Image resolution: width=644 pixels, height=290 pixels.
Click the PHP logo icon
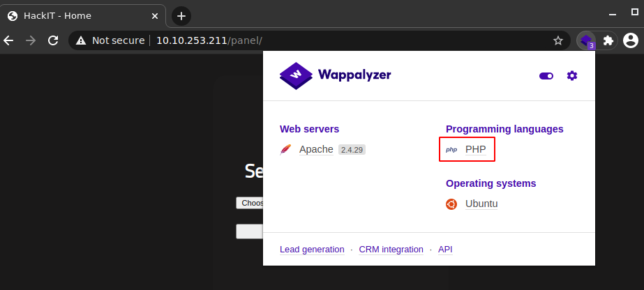(x=451, y=150)
